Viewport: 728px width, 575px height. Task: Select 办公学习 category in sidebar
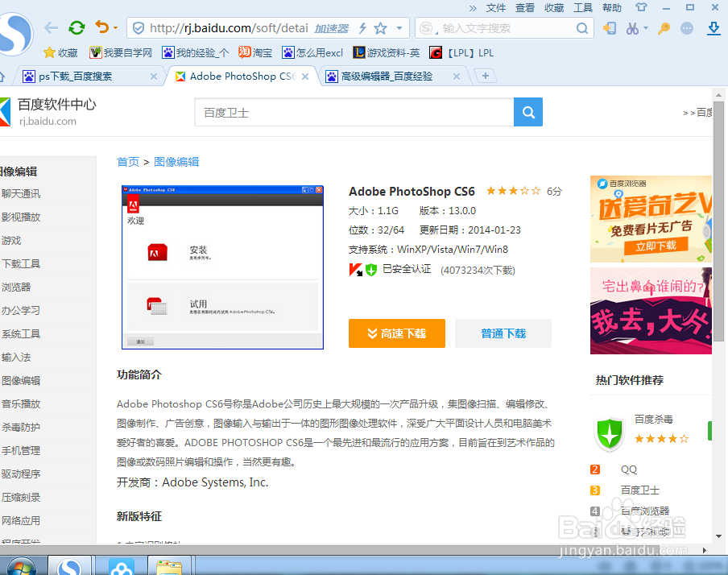tap(21, 310)
